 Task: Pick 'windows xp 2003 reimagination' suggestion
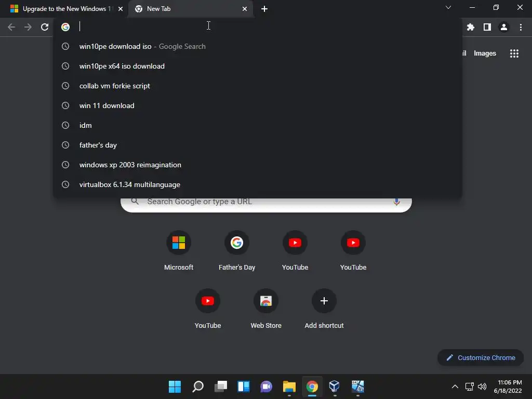tap(258, 165)
